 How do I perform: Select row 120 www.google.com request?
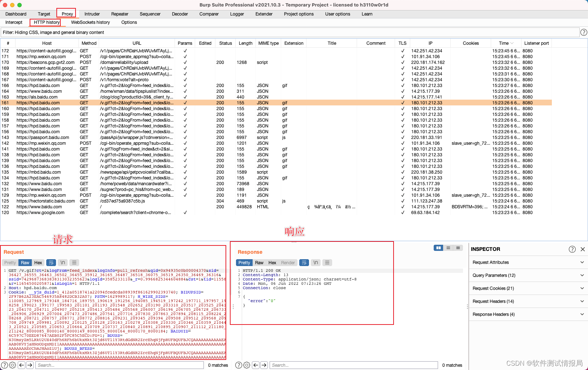tap(276, 213)
